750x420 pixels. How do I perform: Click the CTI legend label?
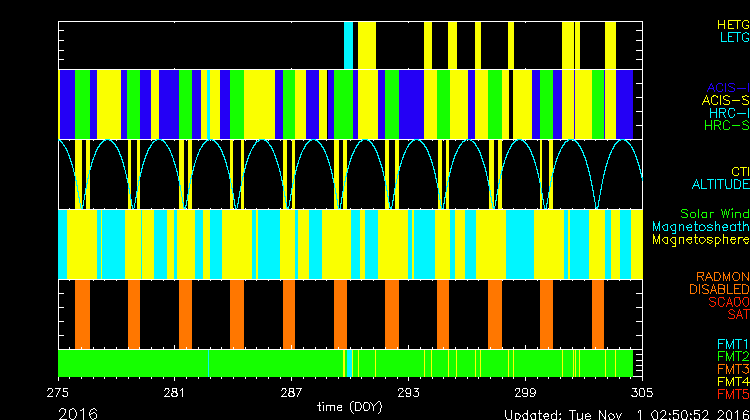(739, 172)
